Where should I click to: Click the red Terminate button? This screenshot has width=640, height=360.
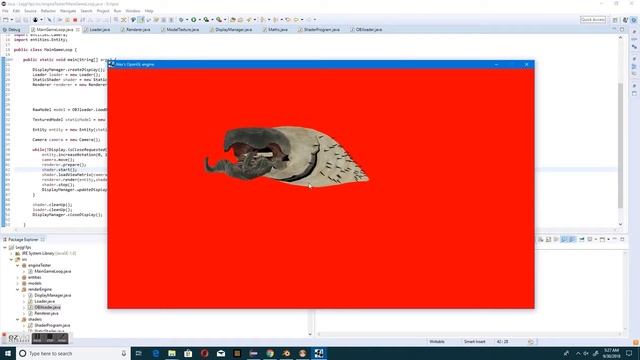75,20
